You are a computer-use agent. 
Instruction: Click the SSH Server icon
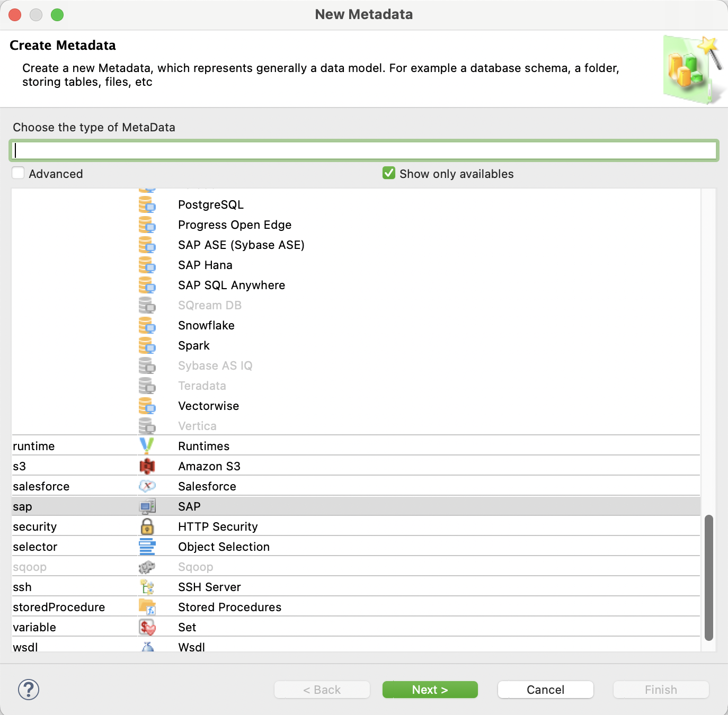pyautogui.click(x=147, y=586)
